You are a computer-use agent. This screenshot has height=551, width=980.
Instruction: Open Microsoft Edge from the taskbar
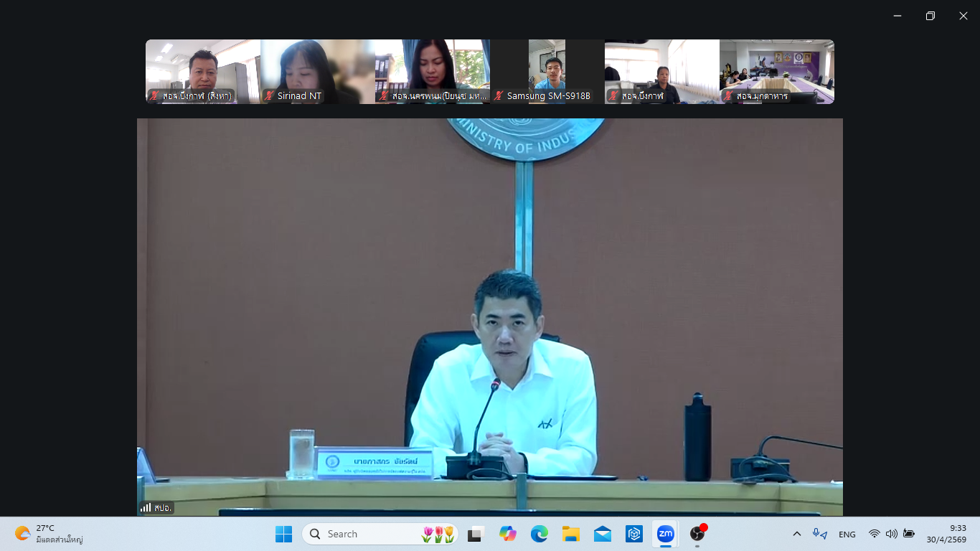click(539, 534)
